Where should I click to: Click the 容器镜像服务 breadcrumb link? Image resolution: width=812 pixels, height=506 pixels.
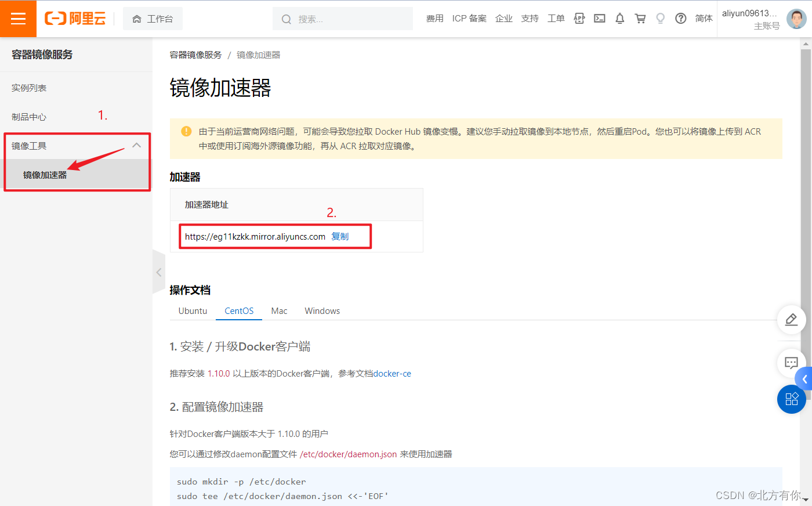(195, 55)
